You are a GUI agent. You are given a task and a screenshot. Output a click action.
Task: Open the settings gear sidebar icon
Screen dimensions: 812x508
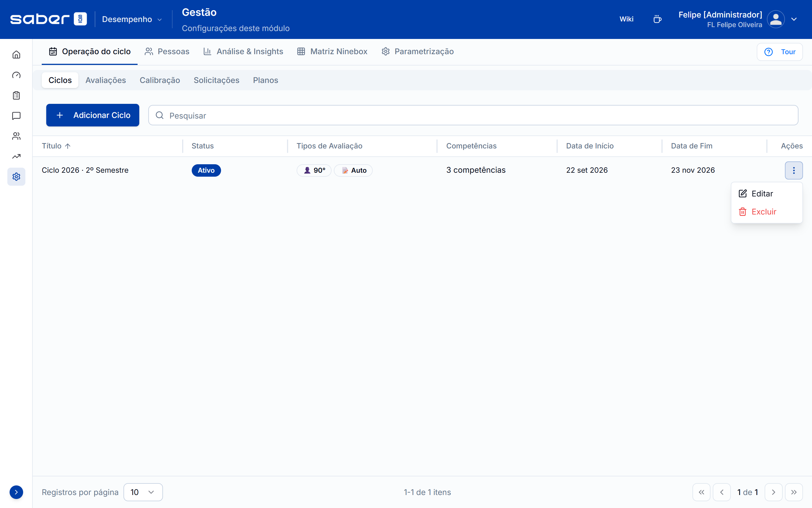click(16, 177)
